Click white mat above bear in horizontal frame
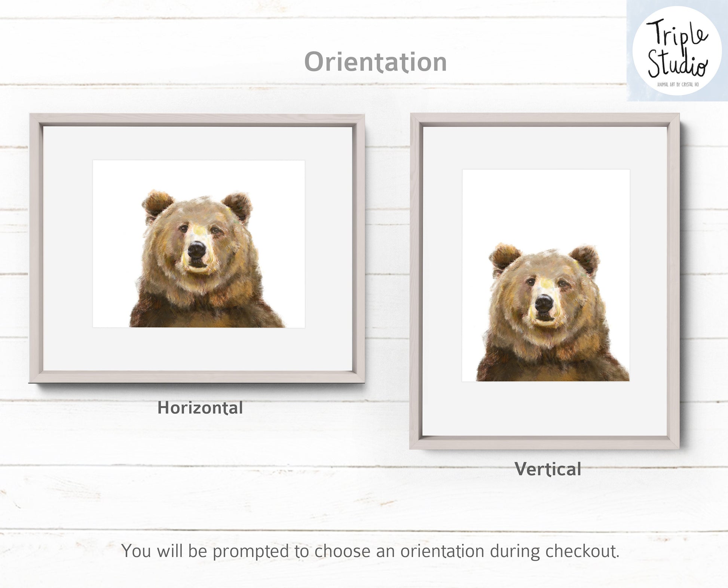The height and width of the screenshot is (588, 728). click(x=198, y=143)
